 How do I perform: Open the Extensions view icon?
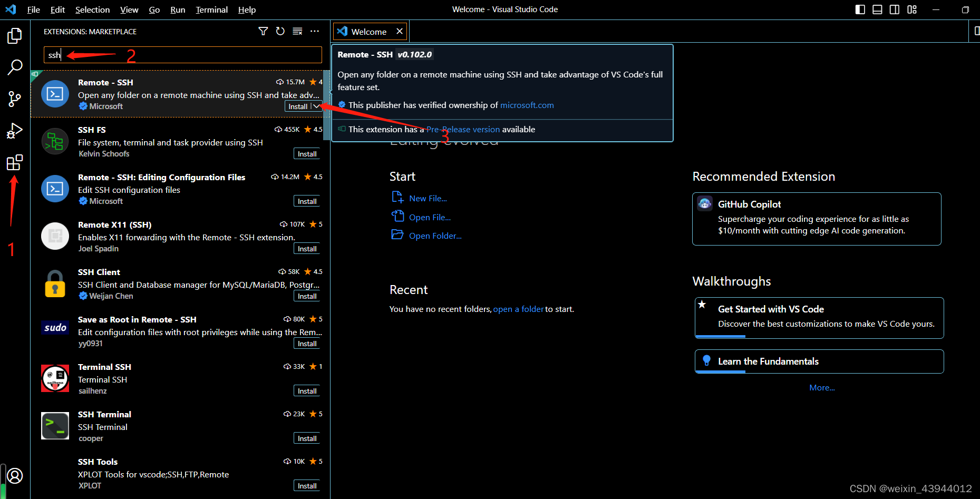point(15,162)
